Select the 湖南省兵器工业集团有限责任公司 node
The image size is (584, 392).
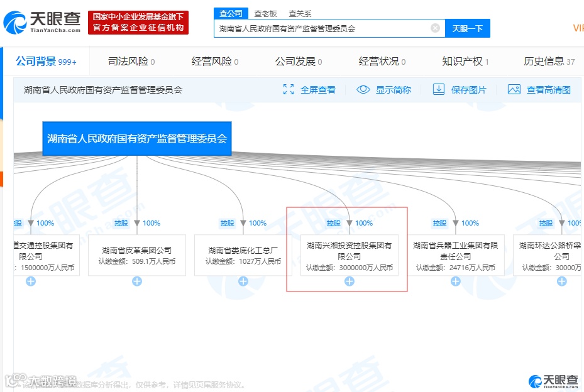456,255
